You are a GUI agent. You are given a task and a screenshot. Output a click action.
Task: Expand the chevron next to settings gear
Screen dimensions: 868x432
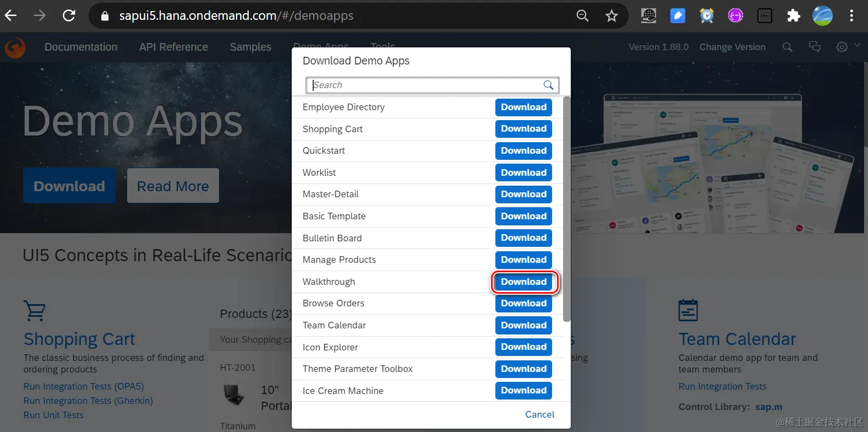click(857, 45)
